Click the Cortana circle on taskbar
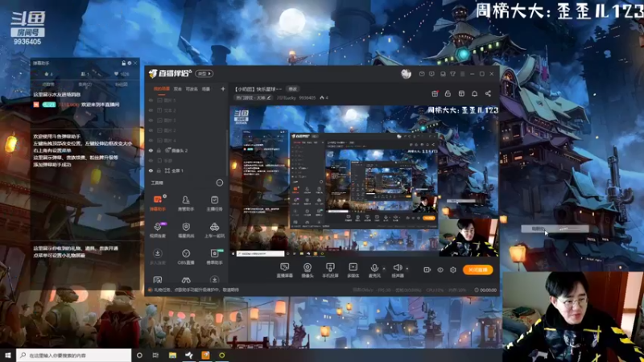644x362 pixels. point(139,355)
